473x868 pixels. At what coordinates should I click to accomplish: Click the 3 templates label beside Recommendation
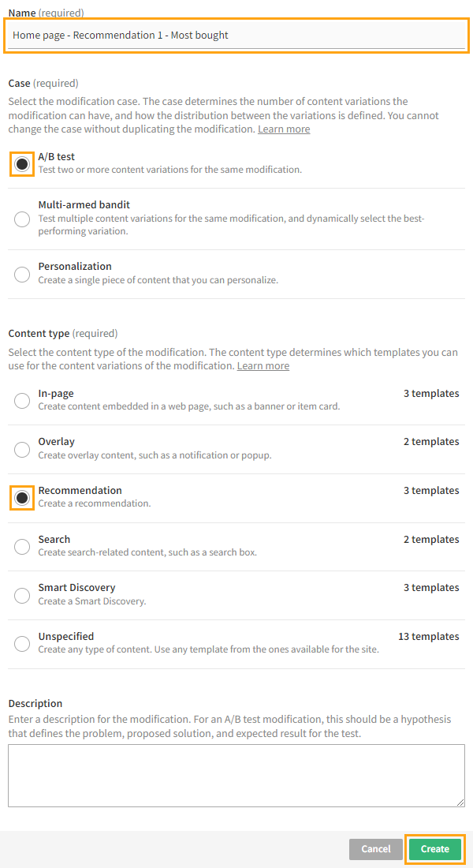pyautogui.click(x=431, y=490)
